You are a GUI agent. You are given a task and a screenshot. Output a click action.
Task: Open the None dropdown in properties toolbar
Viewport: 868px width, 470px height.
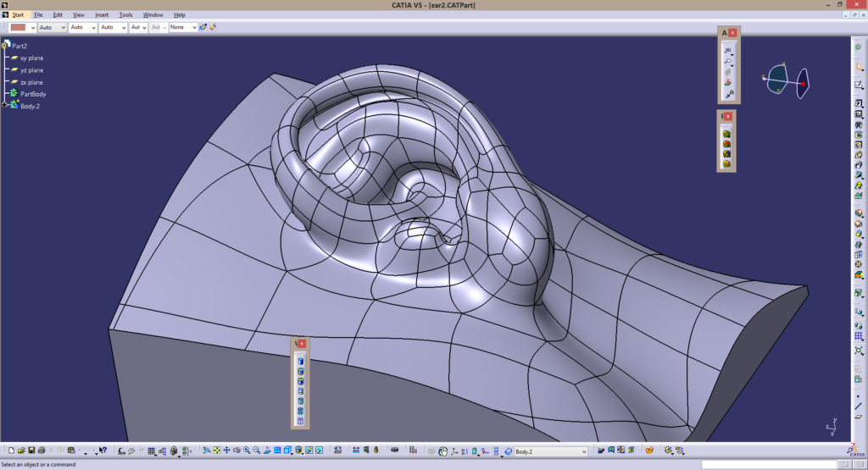(x=194, y=27)
